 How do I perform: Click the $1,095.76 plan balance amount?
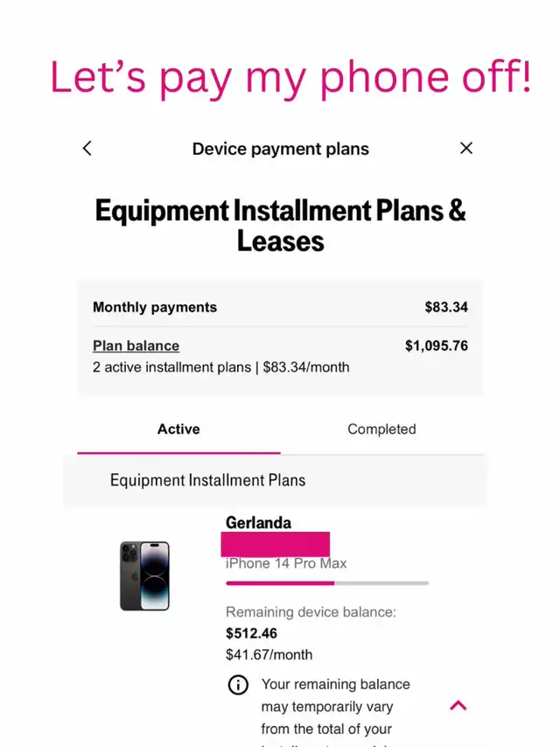(436, 346)
